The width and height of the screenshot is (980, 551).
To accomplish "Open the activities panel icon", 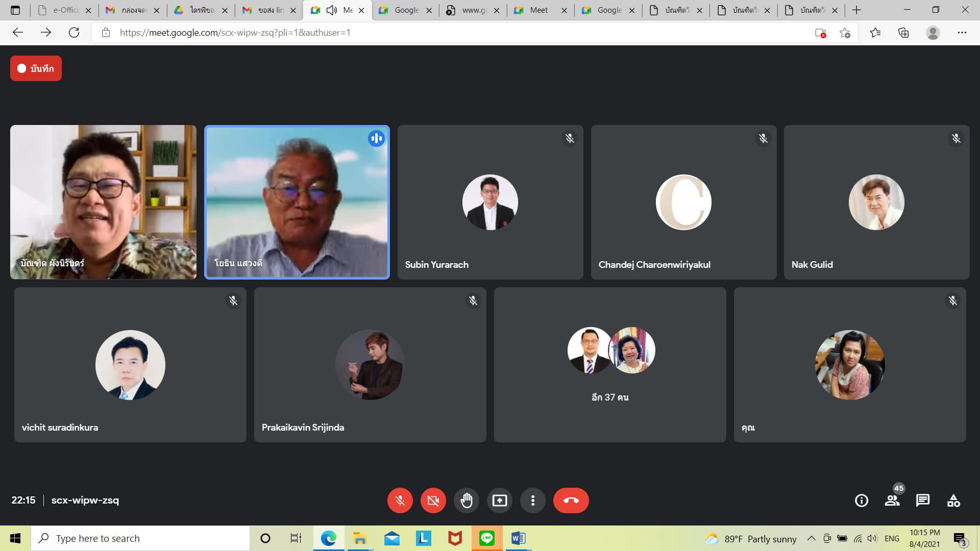I will 953,500.
